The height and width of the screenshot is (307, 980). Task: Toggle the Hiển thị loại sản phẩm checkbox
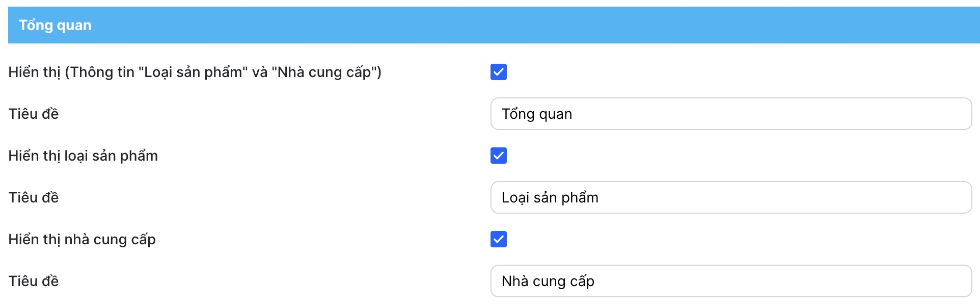498,156
